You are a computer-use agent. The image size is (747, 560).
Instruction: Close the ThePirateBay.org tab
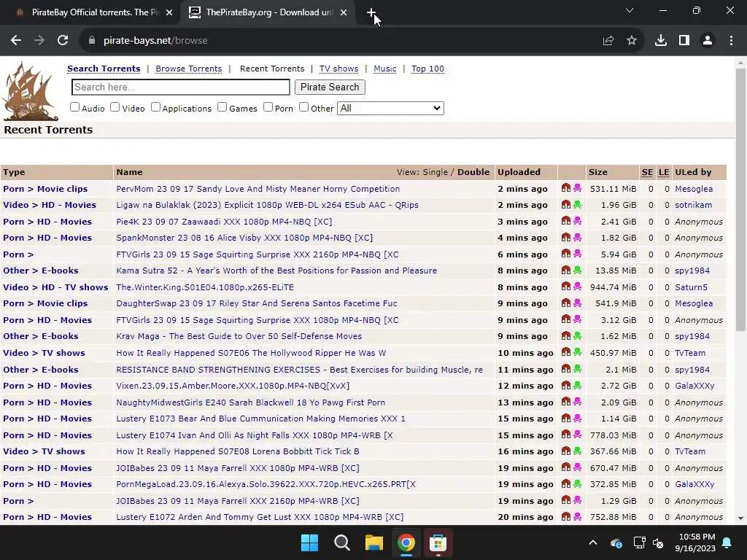[344, 12]
